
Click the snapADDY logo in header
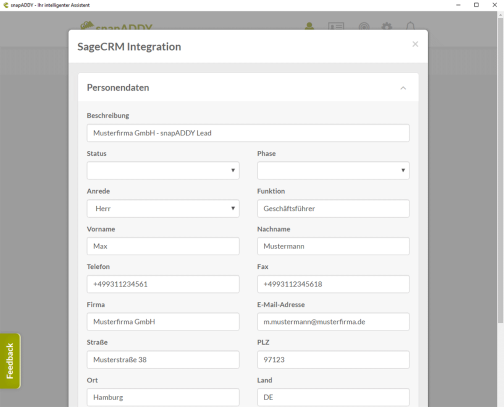tap(116, 26)
